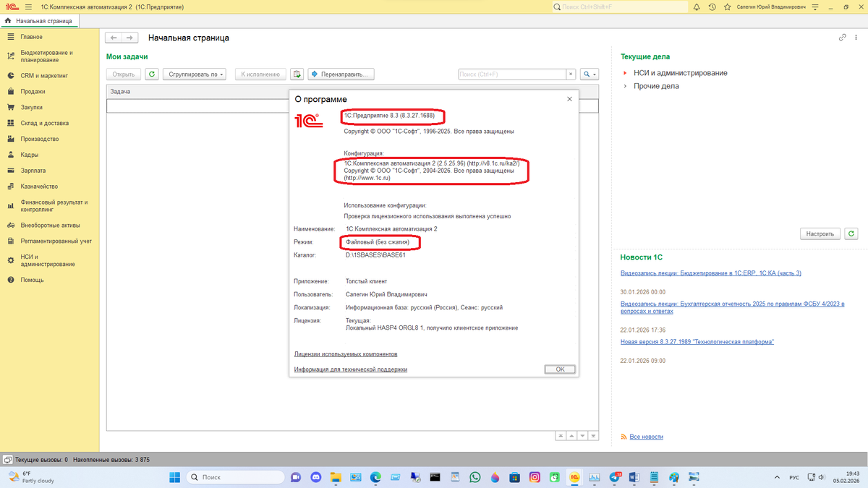The width and height of the screenshot is (868, 488).
Task: Open WhatsApp from the taskbar
Action: coord(475,477)
